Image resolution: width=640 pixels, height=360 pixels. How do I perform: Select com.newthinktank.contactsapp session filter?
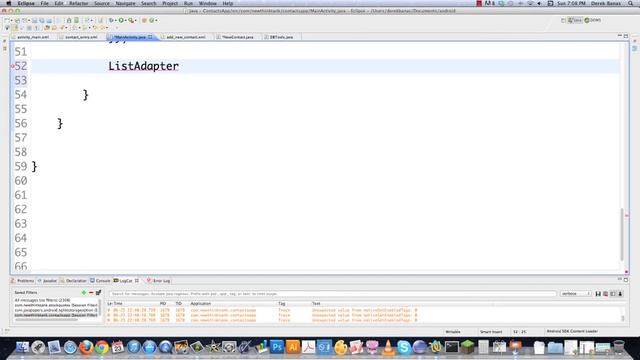[x=56, y=315]
